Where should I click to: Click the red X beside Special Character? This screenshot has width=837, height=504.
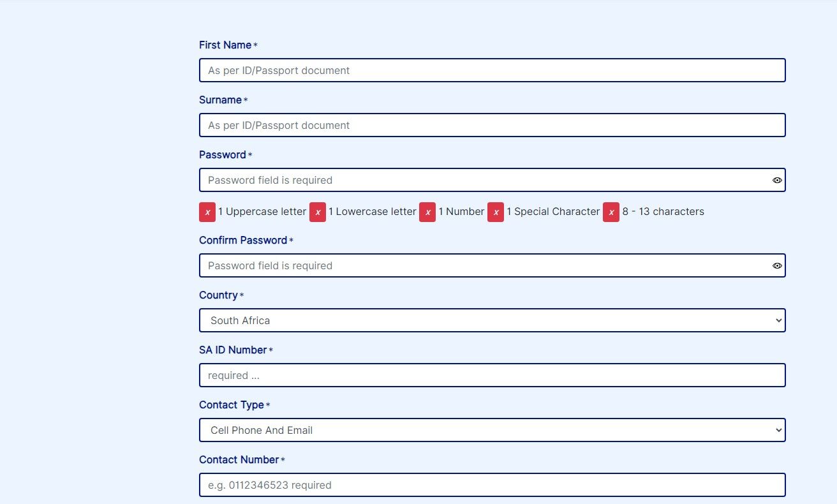(x=496, y=212)
